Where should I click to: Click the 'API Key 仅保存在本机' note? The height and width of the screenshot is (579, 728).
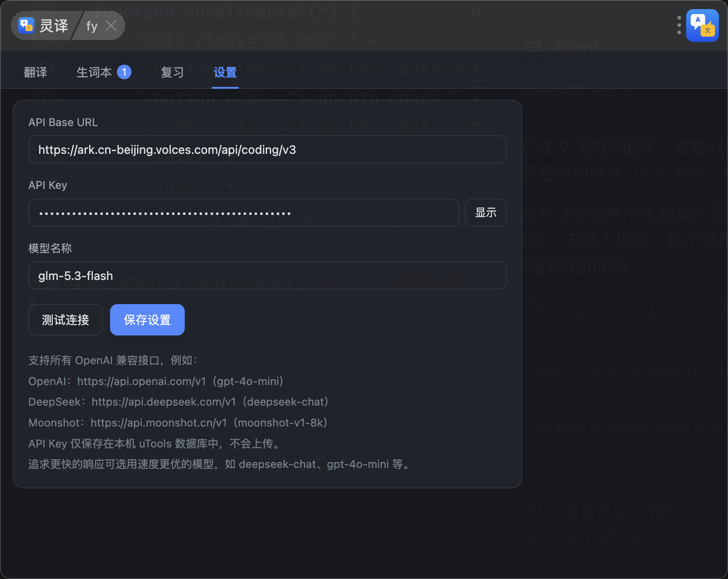tap(154, 443)
